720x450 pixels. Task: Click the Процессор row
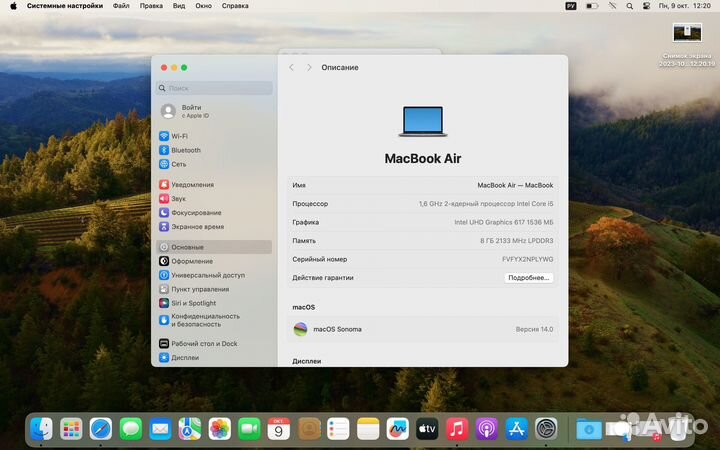click(x=423, y=203)
